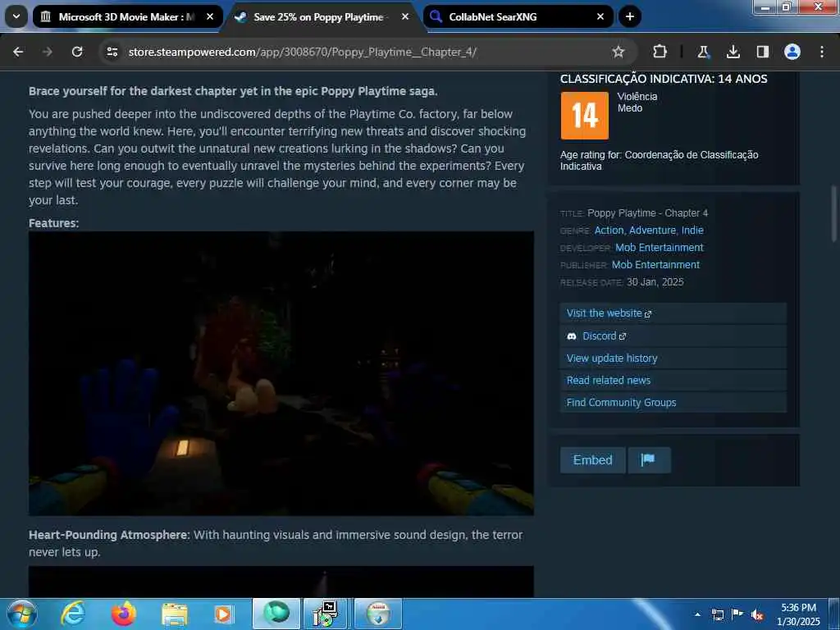
Task: Switch to CollabNet SearXNG tab
Action: click(x=518, y=16)
